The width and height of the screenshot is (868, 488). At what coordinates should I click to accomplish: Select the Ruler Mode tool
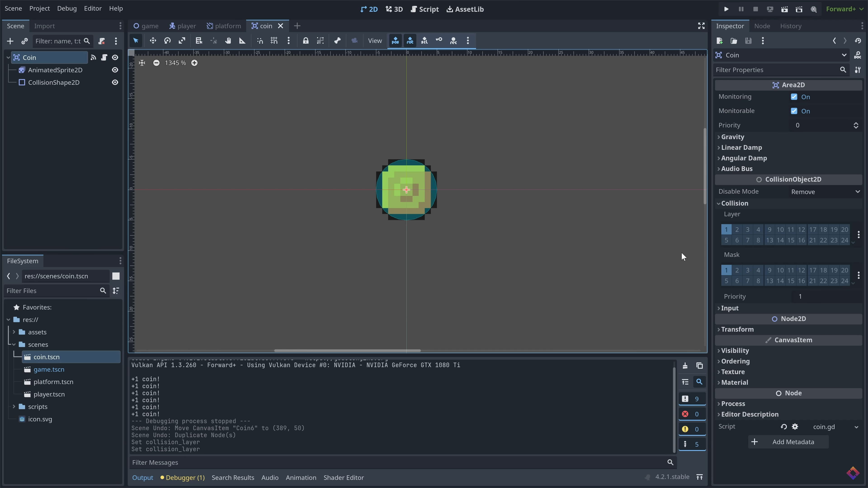[242, 41]
